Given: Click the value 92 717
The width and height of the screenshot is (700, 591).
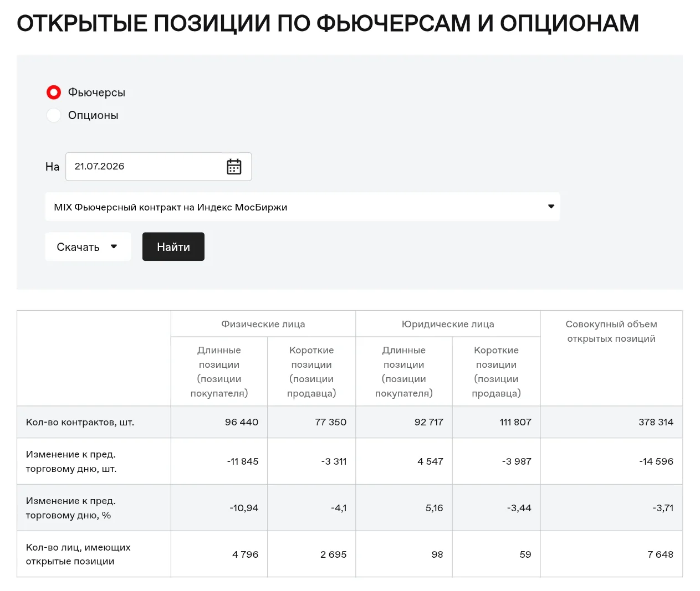Looking at the screenshot, I should point(429,422).
